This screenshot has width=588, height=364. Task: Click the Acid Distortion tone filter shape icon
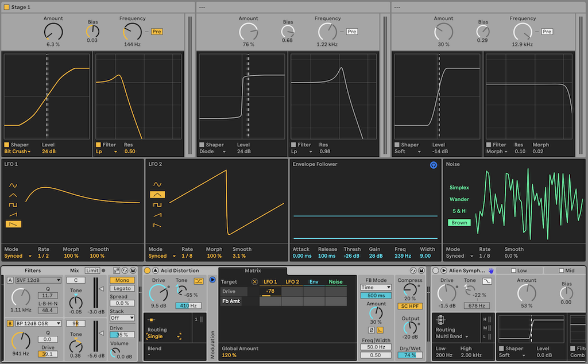click(x=199, y=281)
